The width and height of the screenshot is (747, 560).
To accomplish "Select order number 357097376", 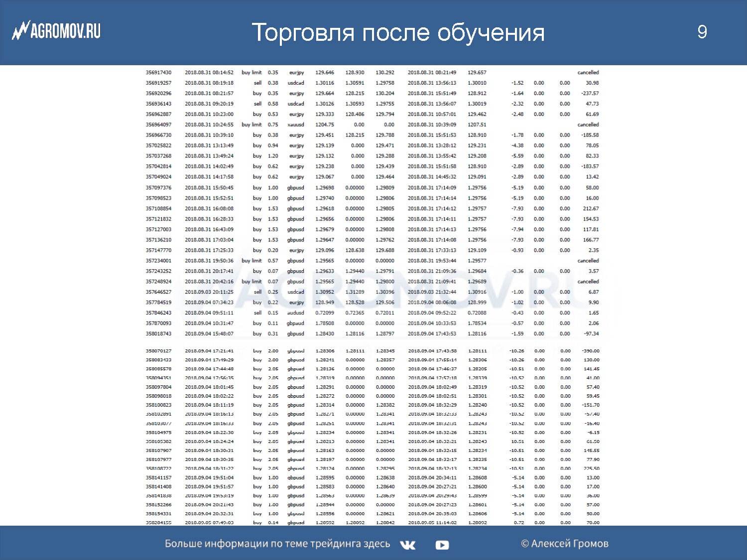I will [158, 188].
